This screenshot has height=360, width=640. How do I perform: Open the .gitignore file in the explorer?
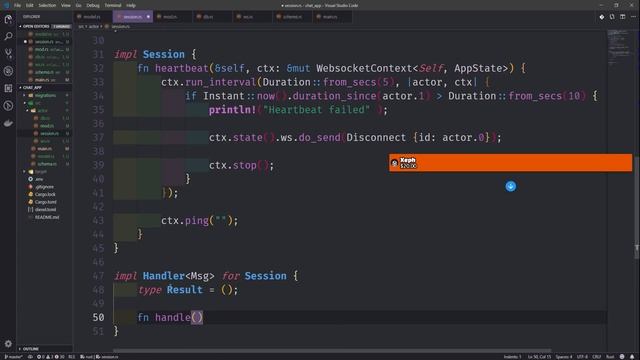[44, 187]
